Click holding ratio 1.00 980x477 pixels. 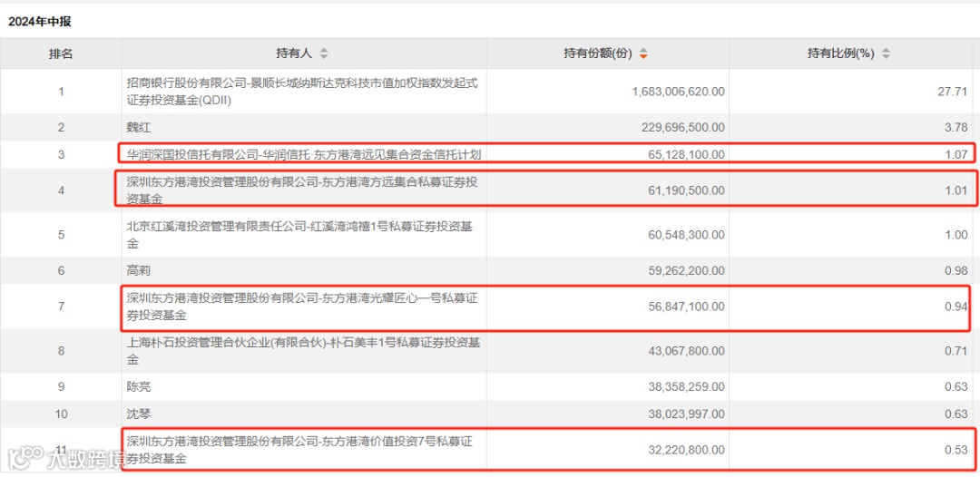(957, 235)
